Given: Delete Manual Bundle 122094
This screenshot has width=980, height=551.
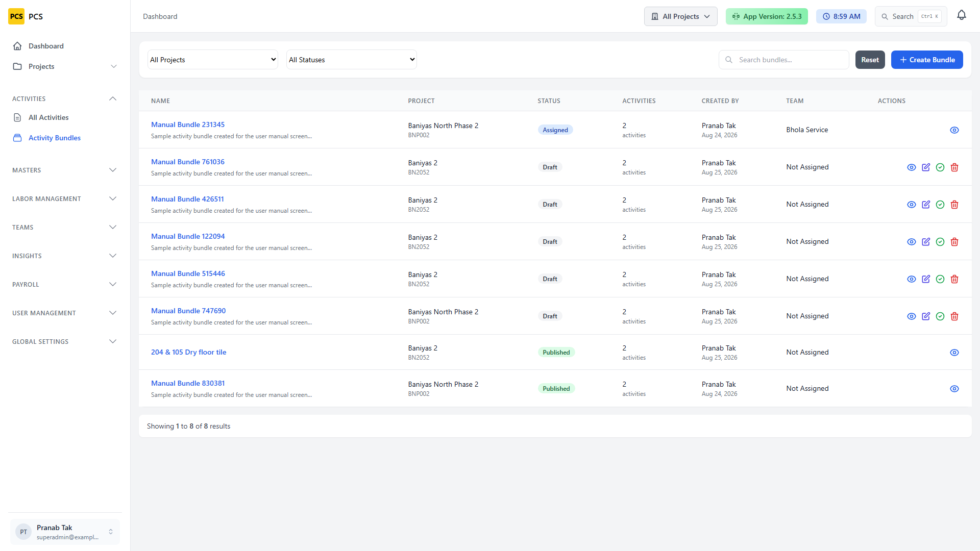Looking at the screenshot, I should (x=954, y=242).
